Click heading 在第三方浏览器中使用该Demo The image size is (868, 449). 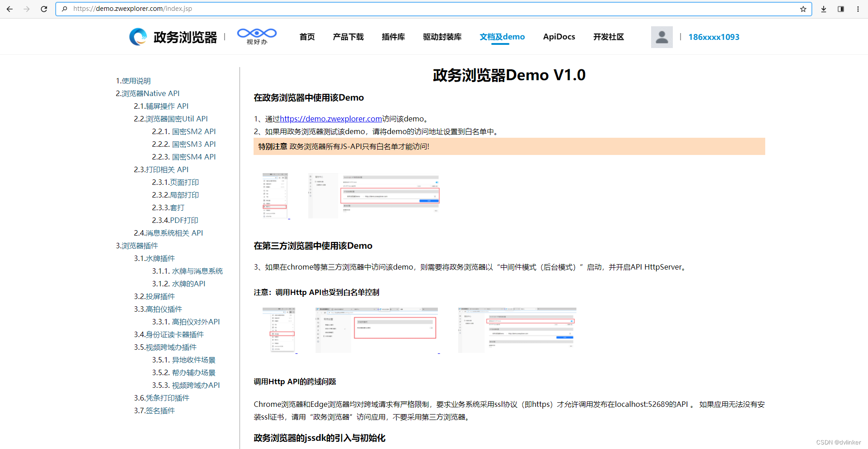(313, 246)
